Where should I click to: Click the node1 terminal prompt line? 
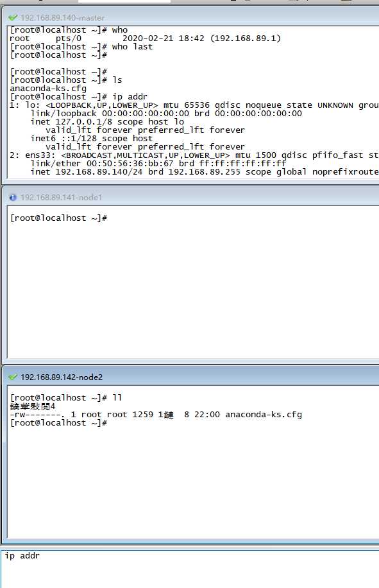(x=58, y=218)
